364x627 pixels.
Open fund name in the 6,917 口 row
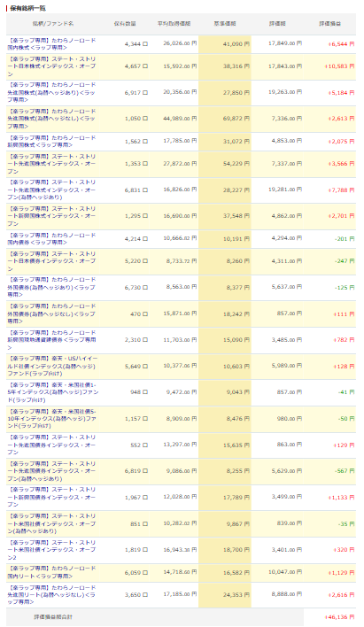(x=51, y=92)
